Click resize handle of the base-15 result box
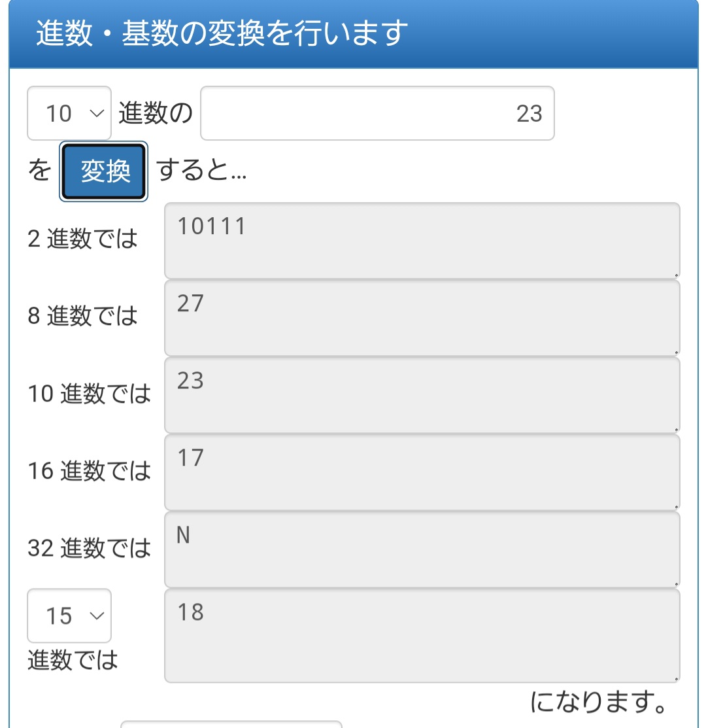 pos(677,679)
